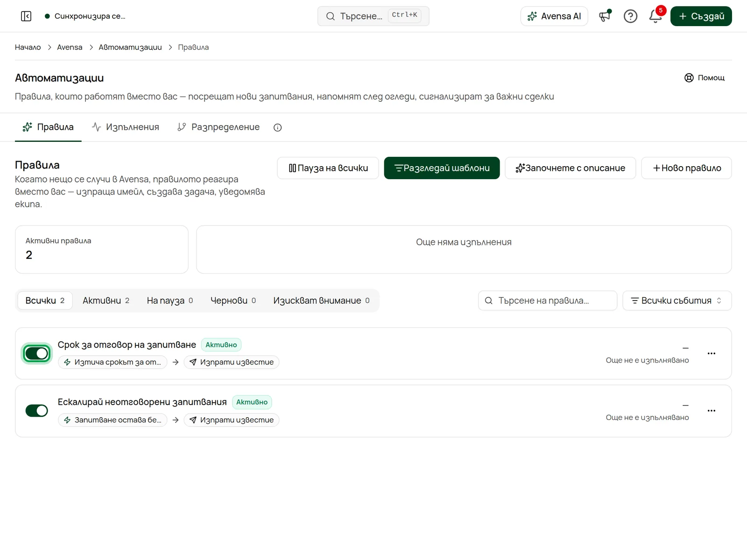The width and height of the screenshot is (747, 560).
Task: Click the Създай button
Action: point(701,16)
